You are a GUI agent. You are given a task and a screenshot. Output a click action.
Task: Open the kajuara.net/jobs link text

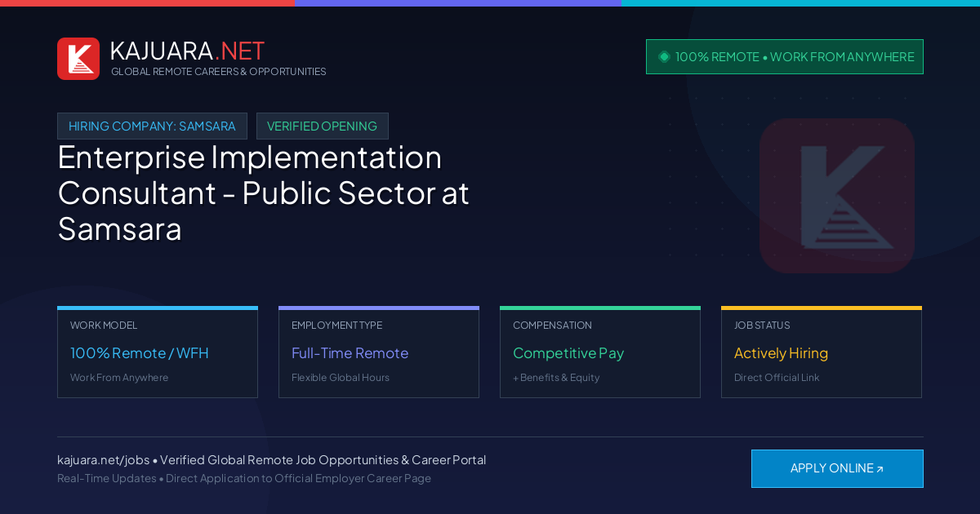[x=103, y=460]
